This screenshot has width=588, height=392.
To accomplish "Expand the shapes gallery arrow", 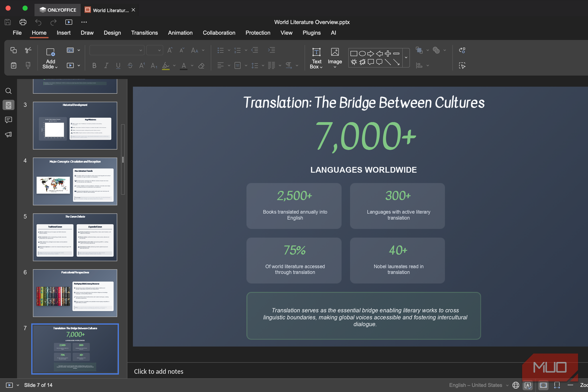I will tap(406, 58).
